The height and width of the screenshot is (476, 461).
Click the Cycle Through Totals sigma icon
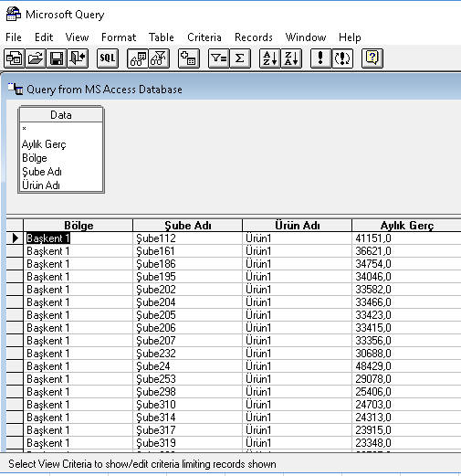click(240, 58)
